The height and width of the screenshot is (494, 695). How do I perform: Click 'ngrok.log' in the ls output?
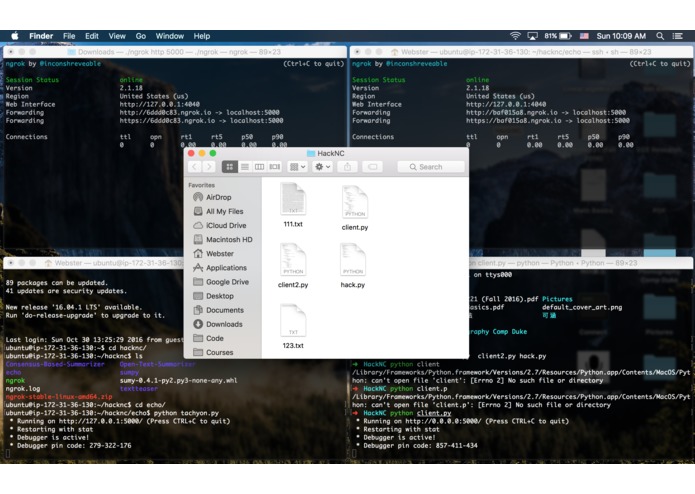point(23,389)
